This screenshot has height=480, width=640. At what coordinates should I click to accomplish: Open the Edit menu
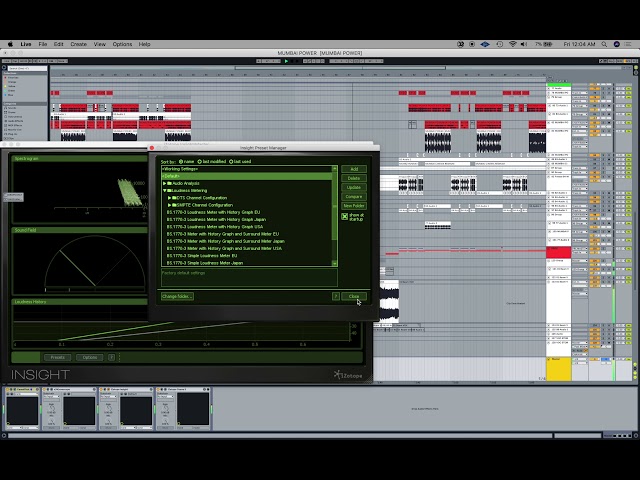pyautogui.click(x=58, y=44)
